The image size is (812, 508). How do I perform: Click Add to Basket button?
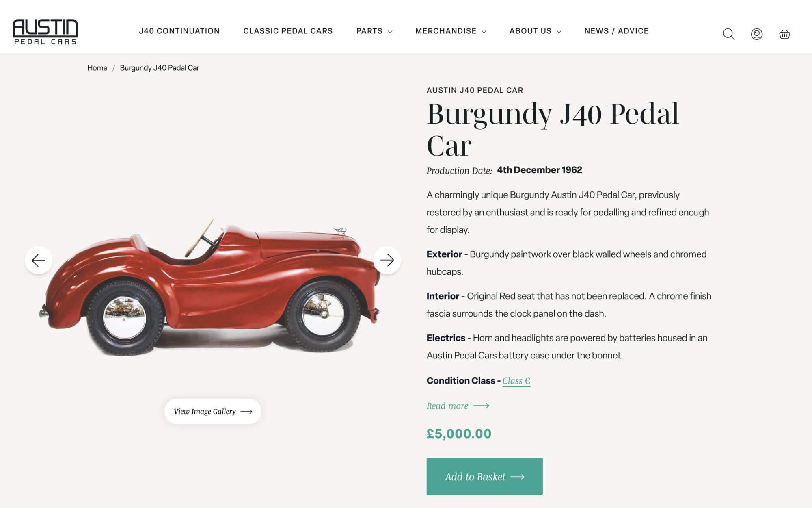pyautogui.click(x=484, y=476)
